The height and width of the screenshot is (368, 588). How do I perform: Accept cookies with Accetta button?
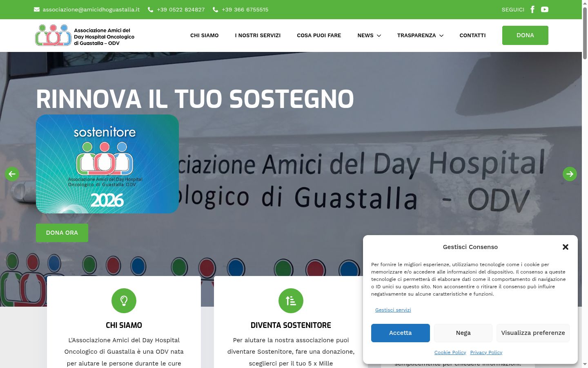400,333
